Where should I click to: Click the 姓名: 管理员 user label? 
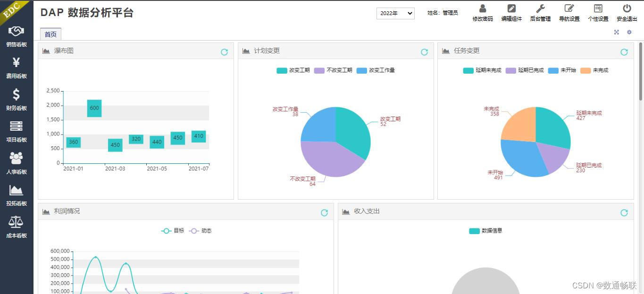(443, 13)
